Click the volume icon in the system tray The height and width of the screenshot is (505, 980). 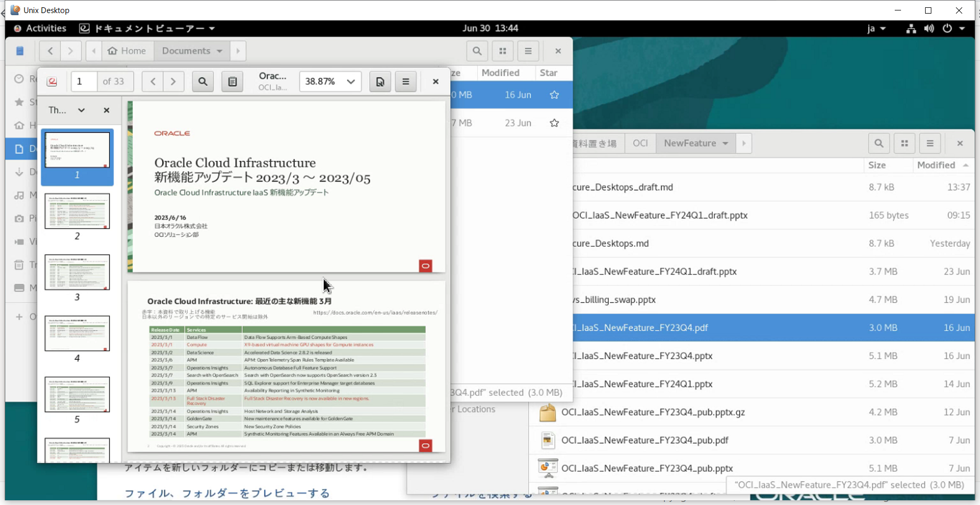coord(929,28)
